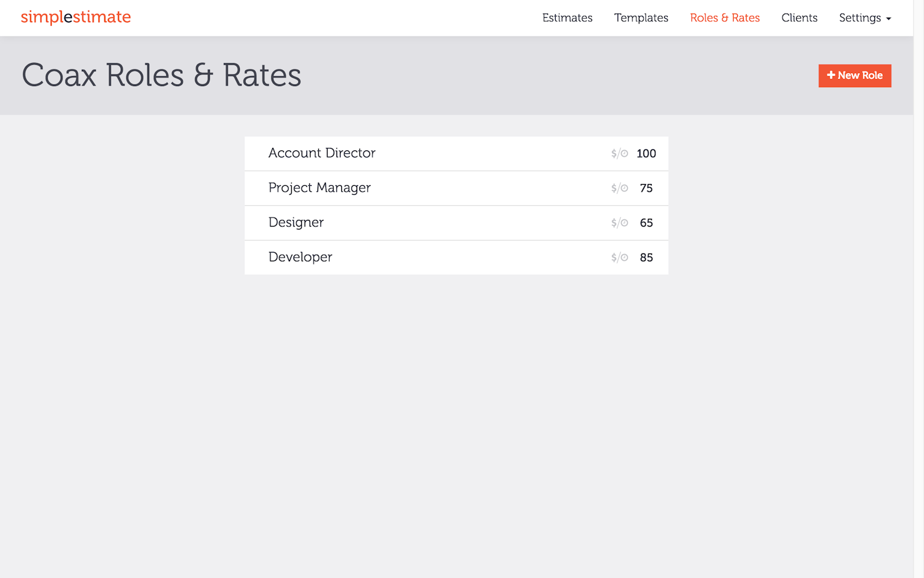
Task: Change the Developer rate value 85
Action: tap(646, 258)
